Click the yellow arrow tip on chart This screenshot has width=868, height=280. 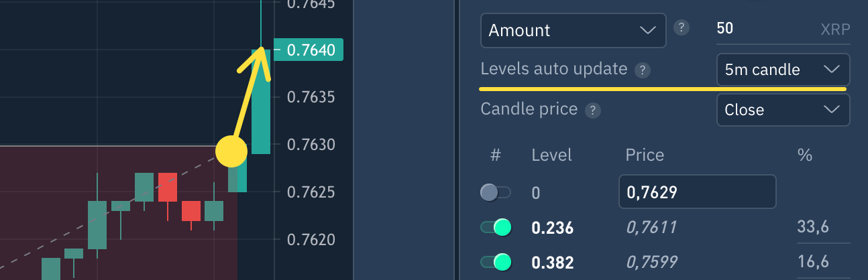coord(260,50)
